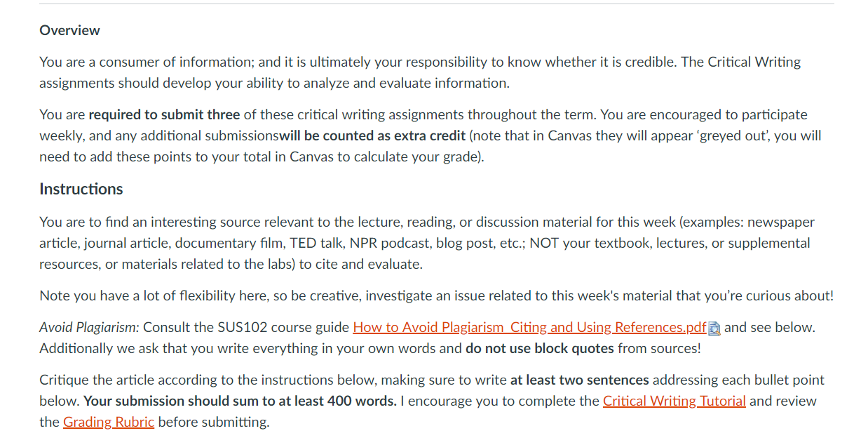Image resolution: width=868 pixels, height=445 pixels.
Task: Open the Critical Writing Tutorial link
Action: tap(674, 401)
